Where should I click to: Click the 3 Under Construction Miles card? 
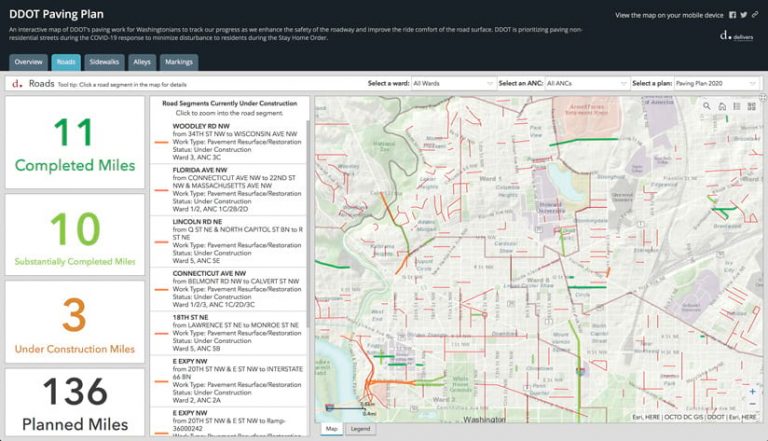(x=75, y=322)
